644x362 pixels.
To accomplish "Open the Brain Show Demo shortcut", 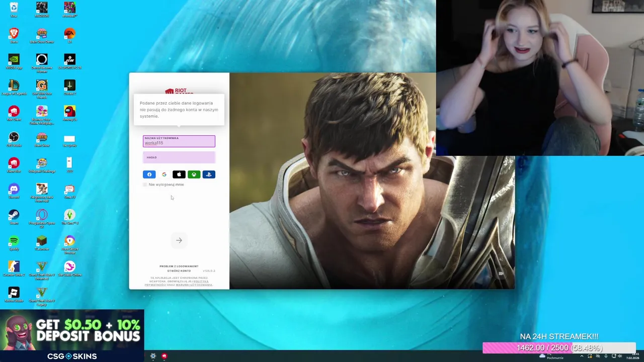I will [42, 35].
